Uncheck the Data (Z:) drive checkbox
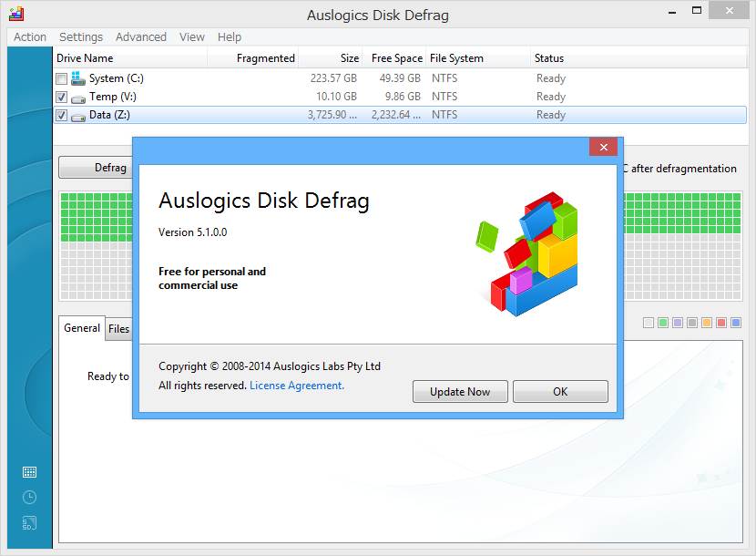 pyautogui.click(x=60, y=115)
